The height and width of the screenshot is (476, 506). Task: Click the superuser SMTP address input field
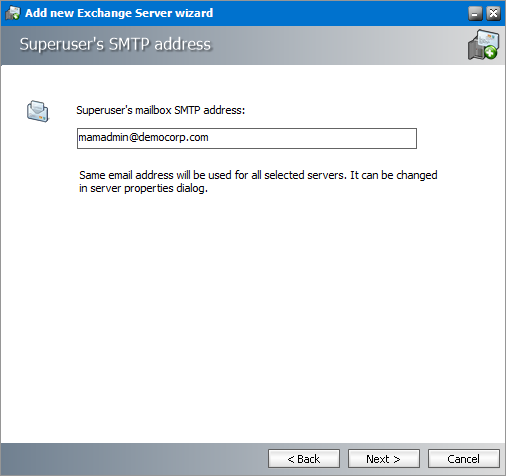pos(247,138)
